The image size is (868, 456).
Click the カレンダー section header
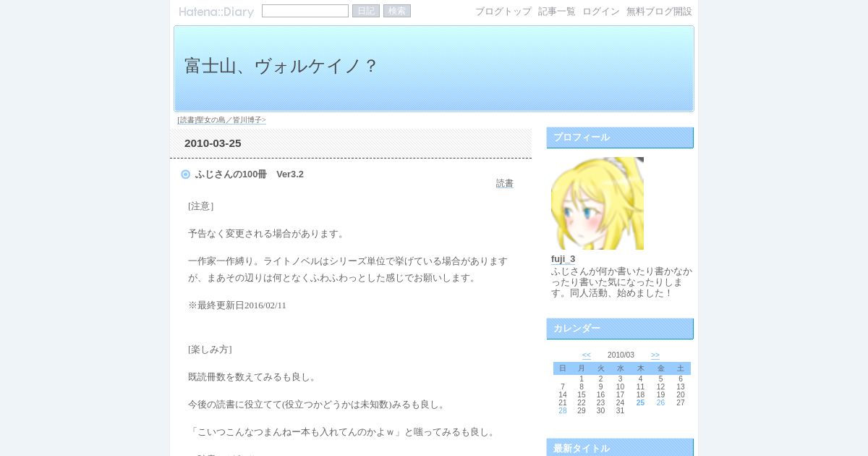point(620,329)
